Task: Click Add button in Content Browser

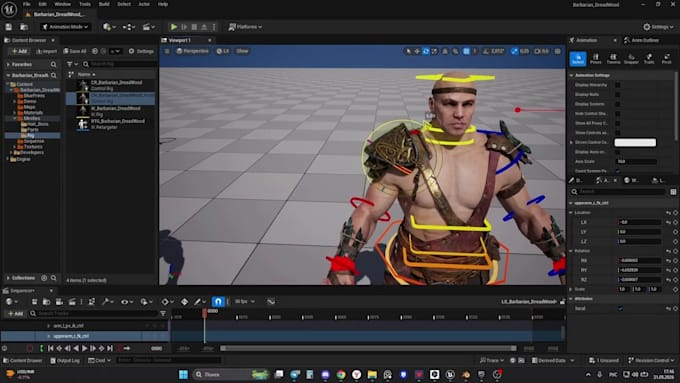Action: pos(19,51)
